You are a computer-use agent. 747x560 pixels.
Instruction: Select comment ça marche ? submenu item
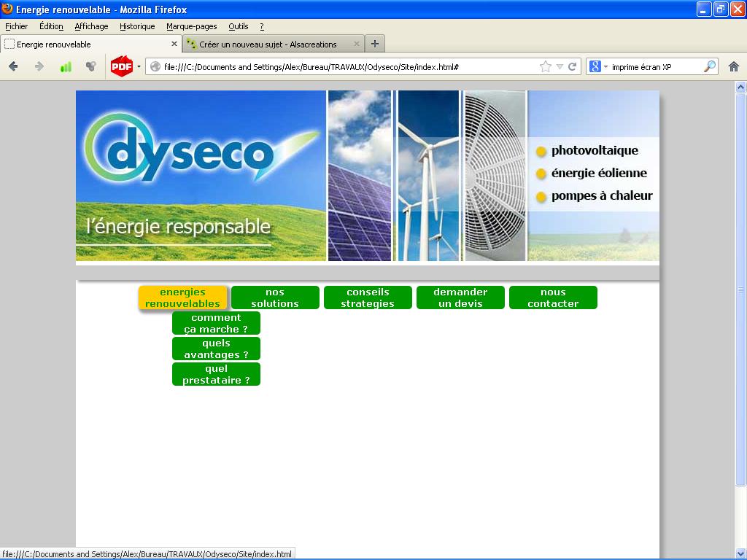tap(216, 323)
